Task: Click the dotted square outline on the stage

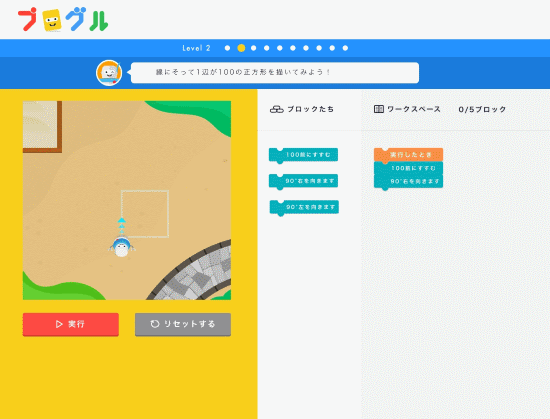Action: (x=145, y=214)
